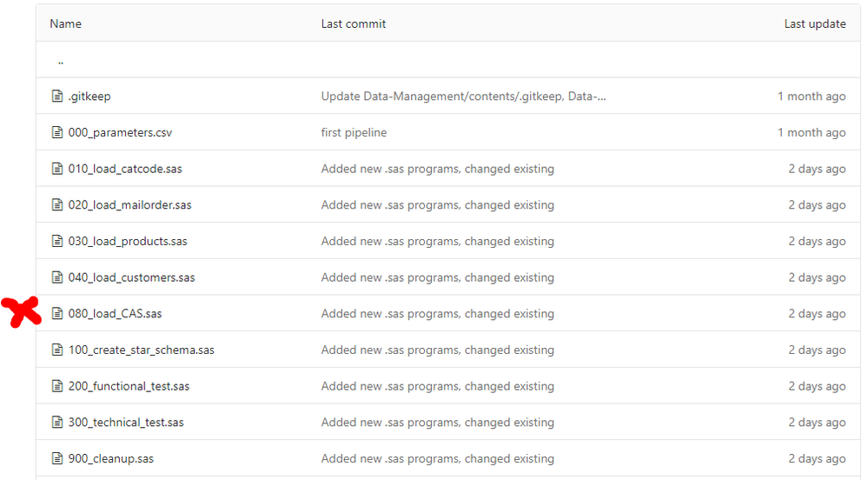Click the file icon beside 300_technical_test.sas
The width and height of the screenshot is (868, 480).
(x=57, y=423)
